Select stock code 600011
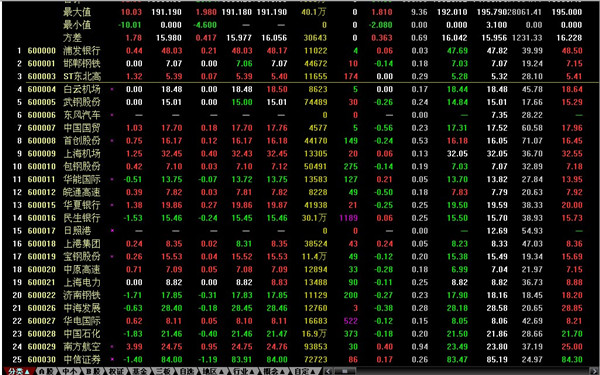The height and width of the screenshot is (375, 600). [42, 179]
